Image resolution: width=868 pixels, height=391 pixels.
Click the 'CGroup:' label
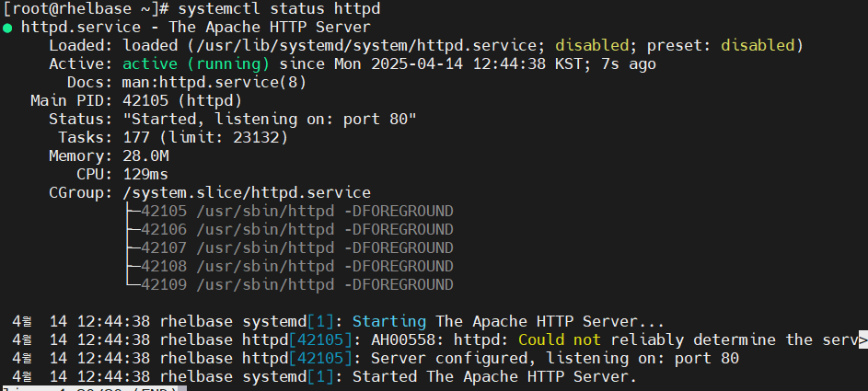[81, 193]
